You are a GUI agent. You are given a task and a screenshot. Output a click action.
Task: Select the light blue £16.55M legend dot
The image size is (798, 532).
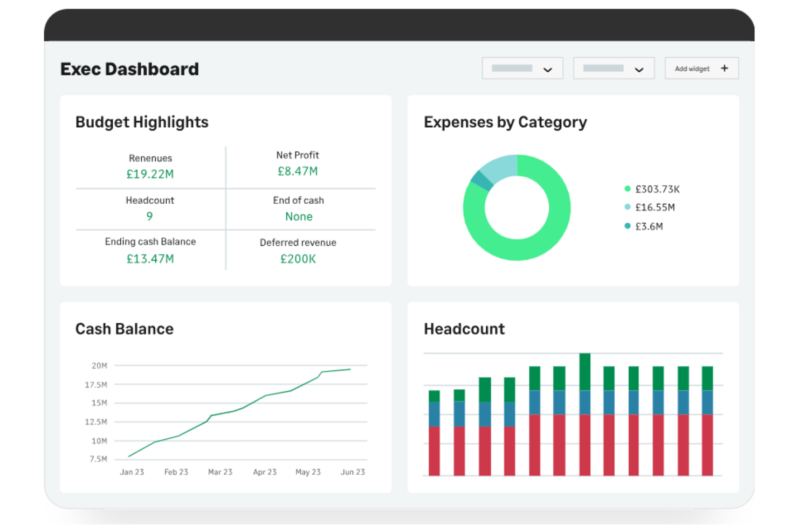(627, 207)
